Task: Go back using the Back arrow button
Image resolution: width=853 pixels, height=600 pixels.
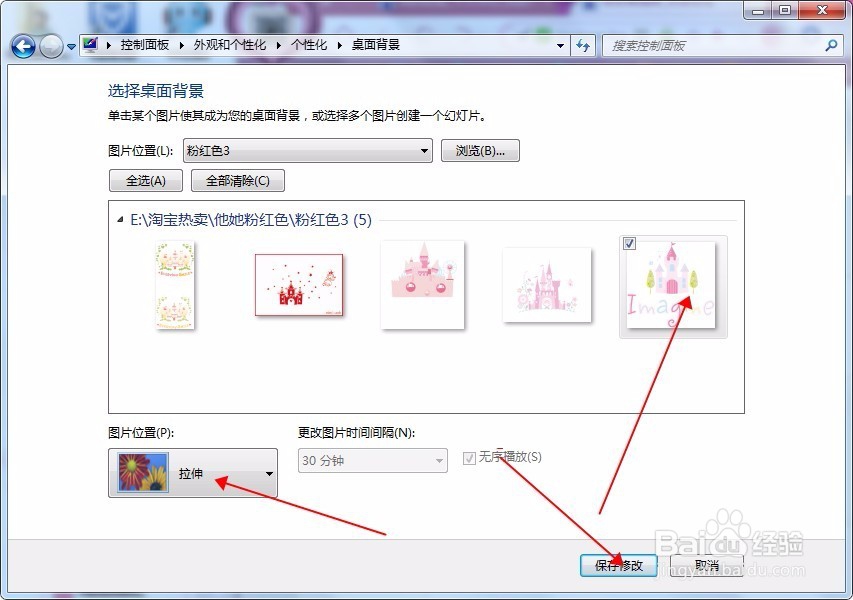Action: pos(23,47)
